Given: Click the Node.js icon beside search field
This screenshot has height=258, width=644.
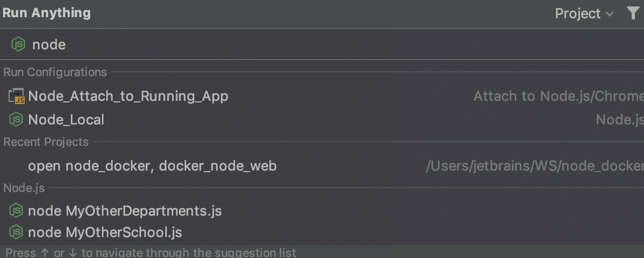Looking at the screenshot, I should pos(18,45).
